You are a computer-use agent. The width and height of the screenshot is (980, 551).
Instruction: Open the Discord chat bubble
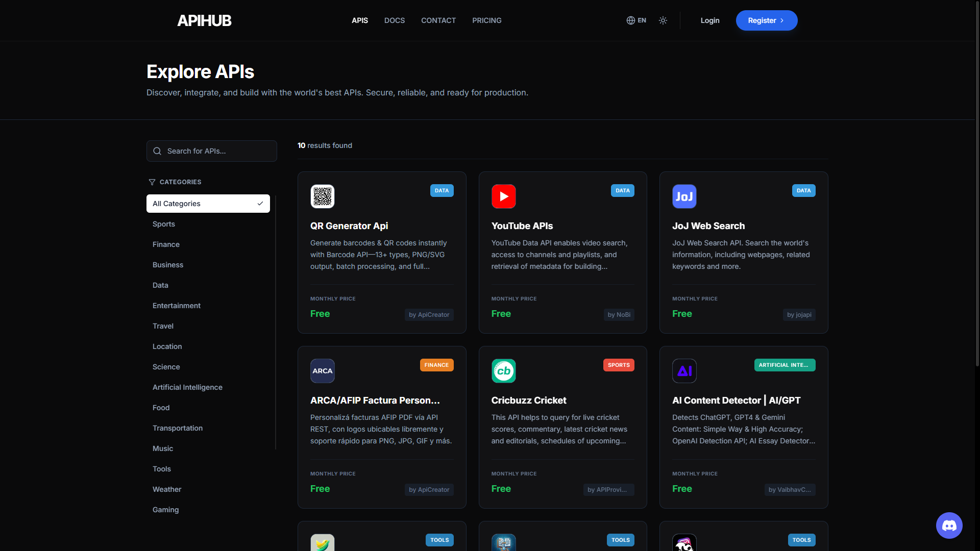pos(949,525)
